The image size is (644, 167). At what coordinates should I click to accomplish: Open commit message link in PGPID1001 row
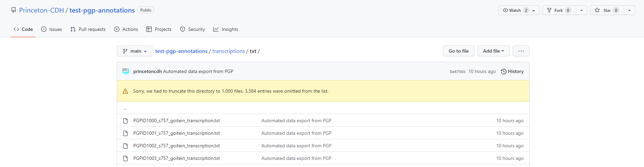[x=296, y=133]
